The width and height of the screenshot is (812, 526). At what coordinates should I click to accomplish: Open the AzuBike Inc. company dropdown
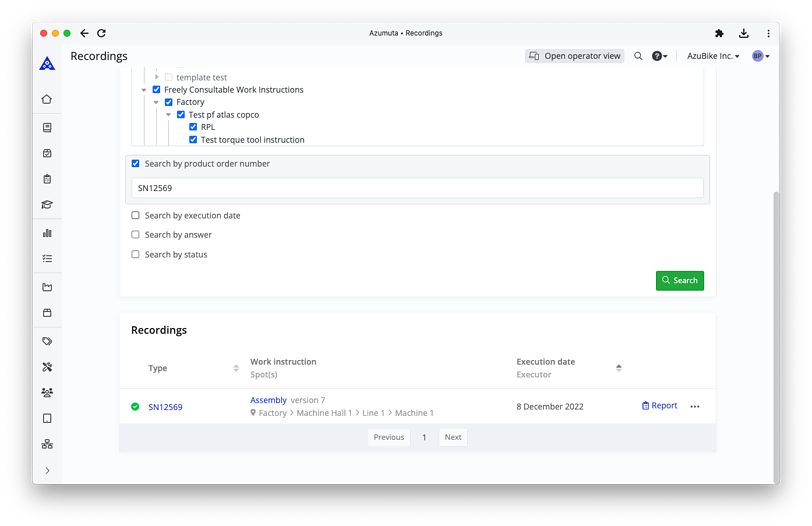point(713,56)
